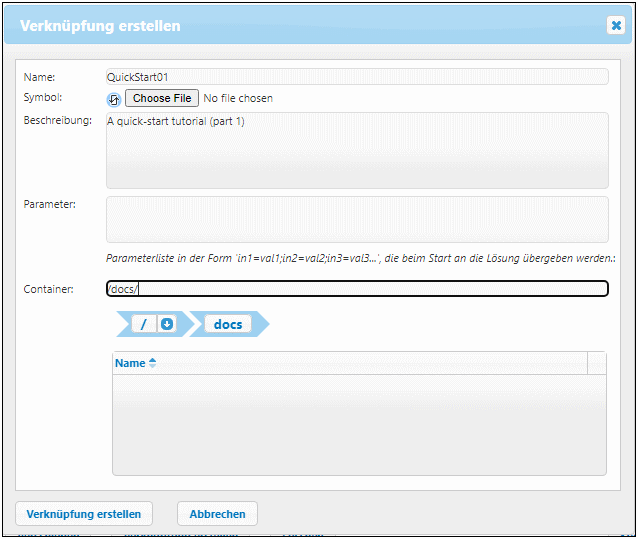Click the Verknüpfung erstellen button
Image resolution: width=638 pixels, height=539 pixels.
coord(84,514)
